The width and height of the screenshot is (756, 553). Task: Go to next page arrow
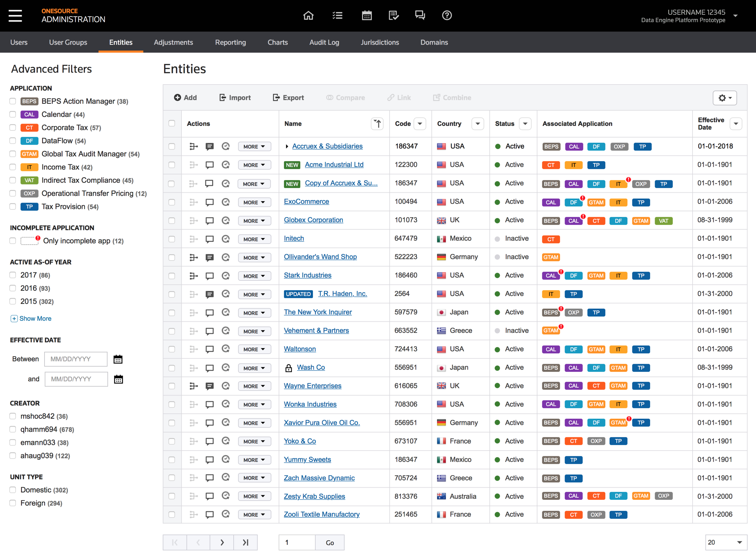point(222,542)
